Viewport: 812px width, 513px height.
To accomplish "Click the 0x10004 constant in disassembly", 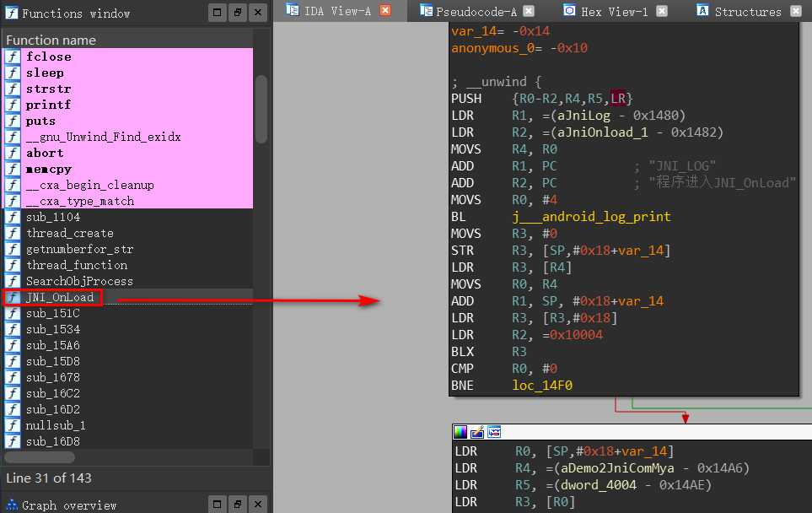I will 576,335.
